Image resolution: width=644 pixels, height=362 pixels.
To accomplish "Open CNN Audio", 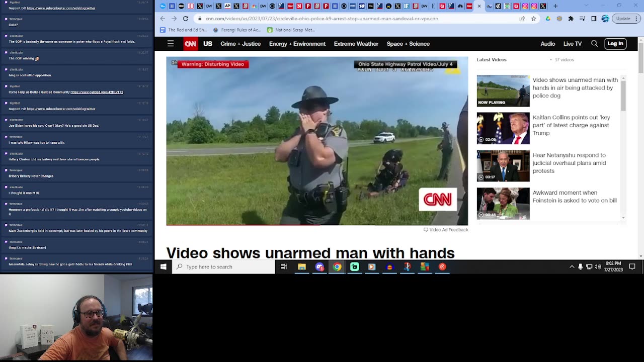I will [x=548, y=44].
